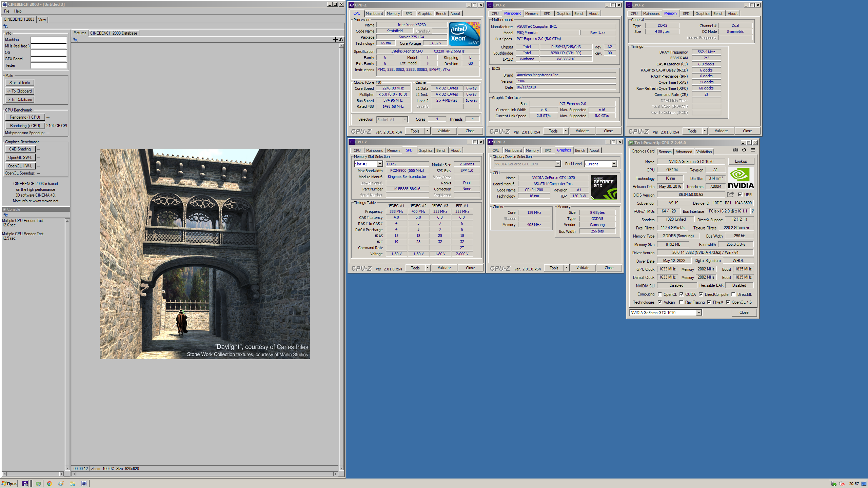Viewport: 868px width, 488px height.
Task: Click the Tester input field
Action: click(48, 65)
